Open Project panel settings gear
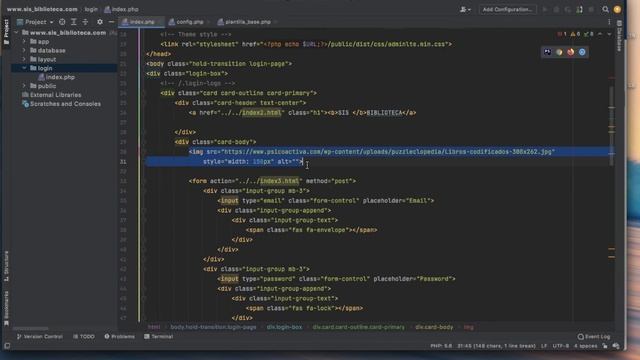 click(100, 22)
